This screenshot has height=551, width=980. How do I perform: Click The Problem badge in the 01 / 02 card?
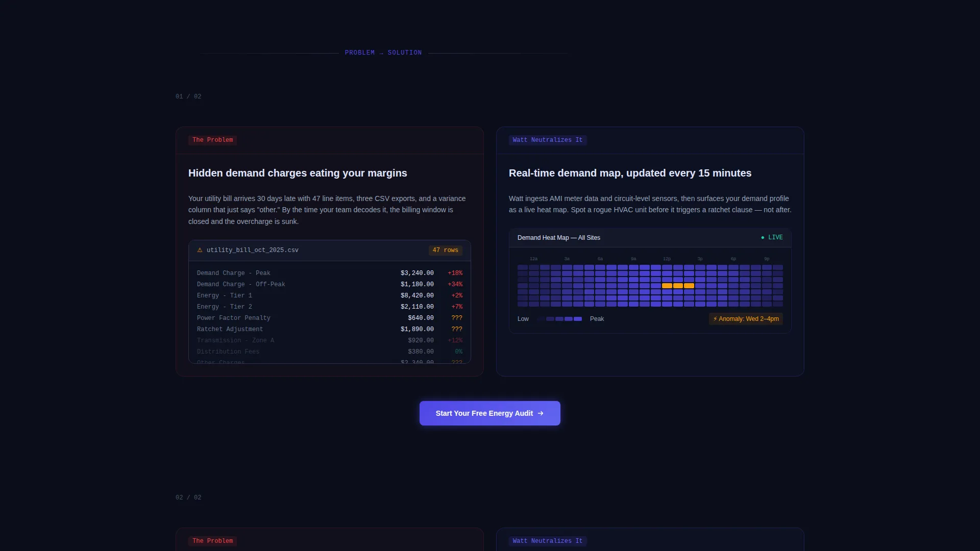(x=212, y=140)
